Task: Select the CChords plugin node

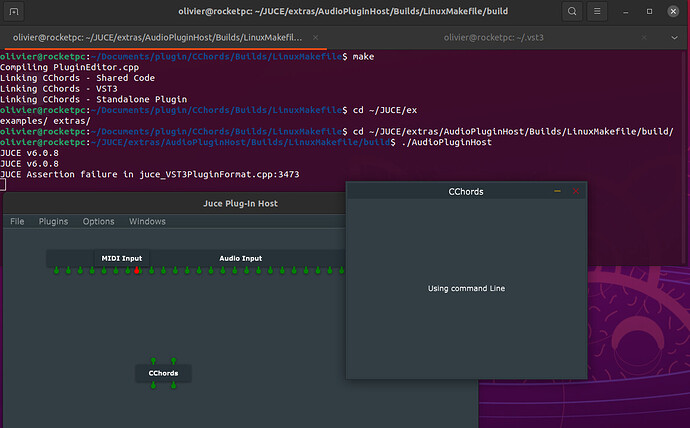Action: pyautogui.click(x=163, y=373)
